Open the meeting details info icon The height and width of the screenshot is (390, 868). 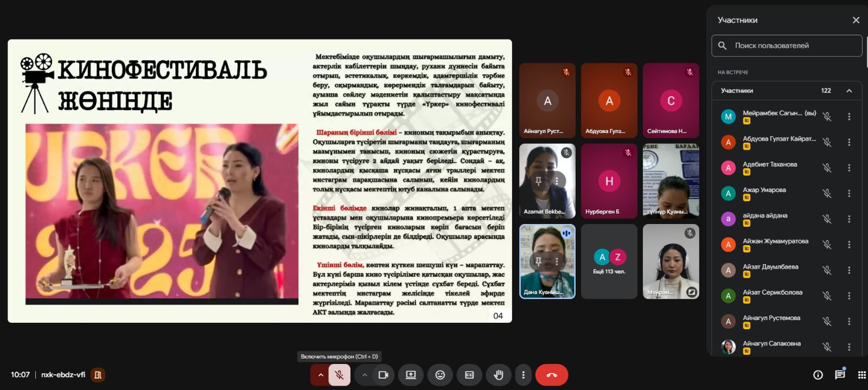pyautogui.click(x=818, y=375)
